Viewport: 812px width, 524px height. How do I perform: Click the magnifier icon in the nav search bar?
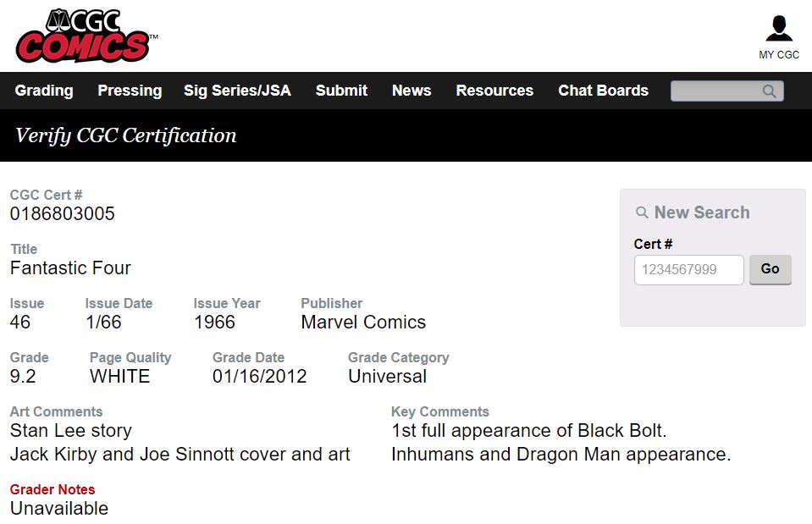[769, 91]
